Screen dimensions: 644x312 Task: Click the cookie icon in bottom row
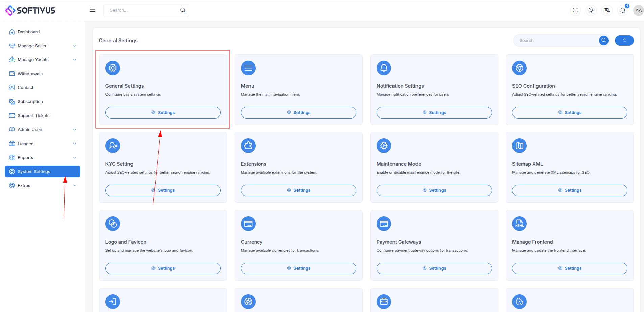click(519, 302)
